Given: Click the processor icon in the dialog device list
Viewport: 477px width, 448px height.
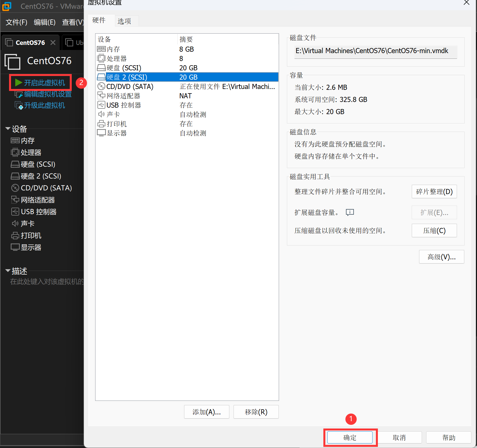Looking at the screenshot, I should (101, 58).
